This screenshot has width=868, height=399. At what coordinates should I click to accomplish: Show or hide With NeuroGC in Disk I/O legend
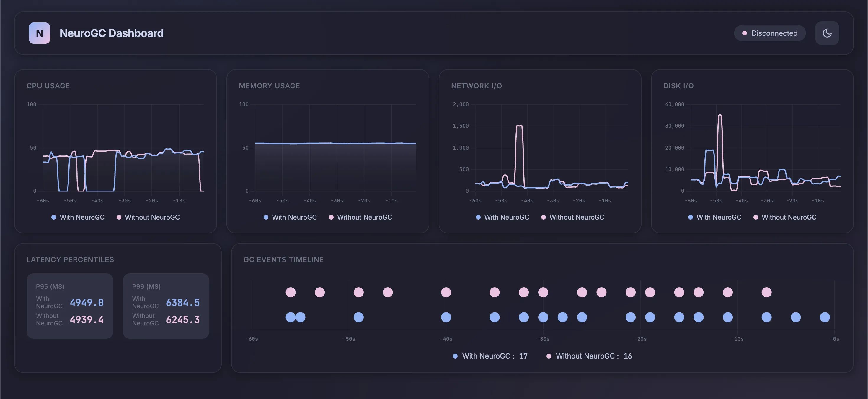click(715, 217)
